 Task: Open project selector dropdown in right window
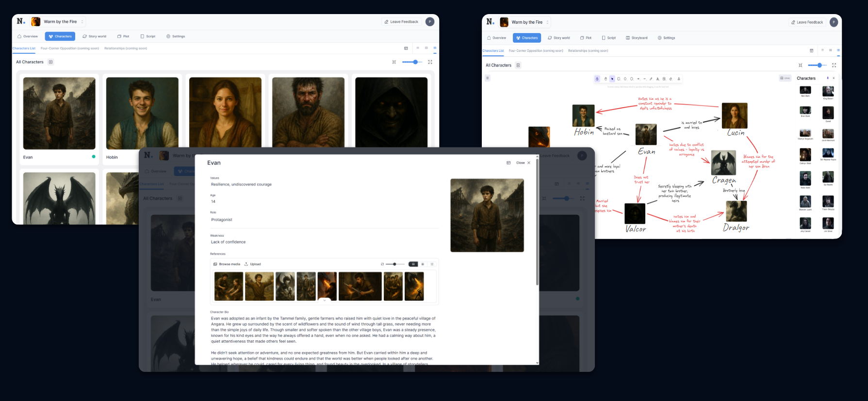click(x=548, y=22)
